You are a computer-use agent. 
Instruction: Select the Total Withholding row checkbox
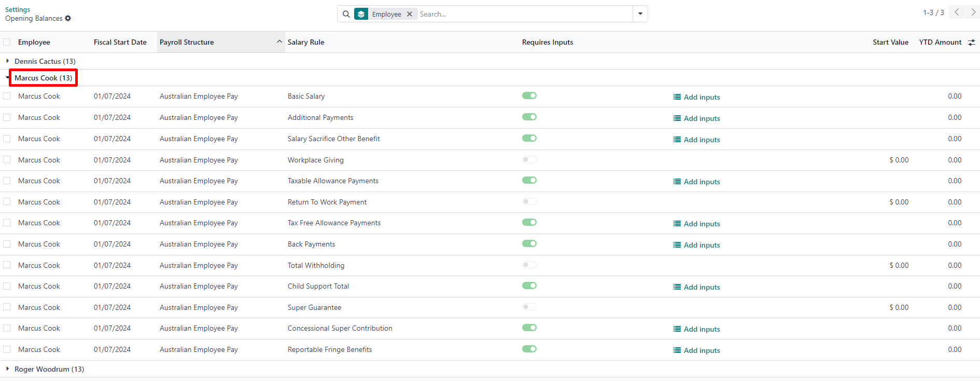pyautogui.click(x=7, y=265)
